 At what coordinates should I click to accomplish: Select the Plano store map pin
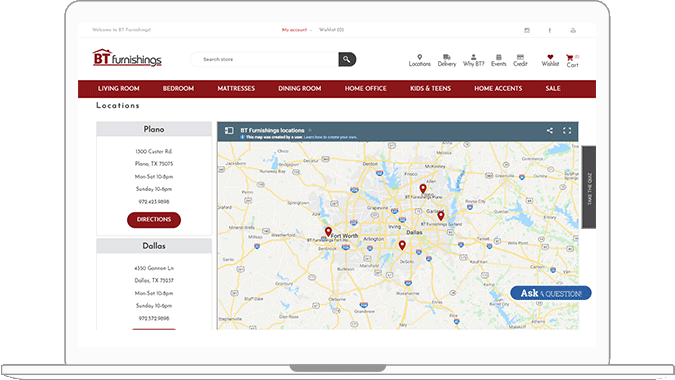click(423, 188)
